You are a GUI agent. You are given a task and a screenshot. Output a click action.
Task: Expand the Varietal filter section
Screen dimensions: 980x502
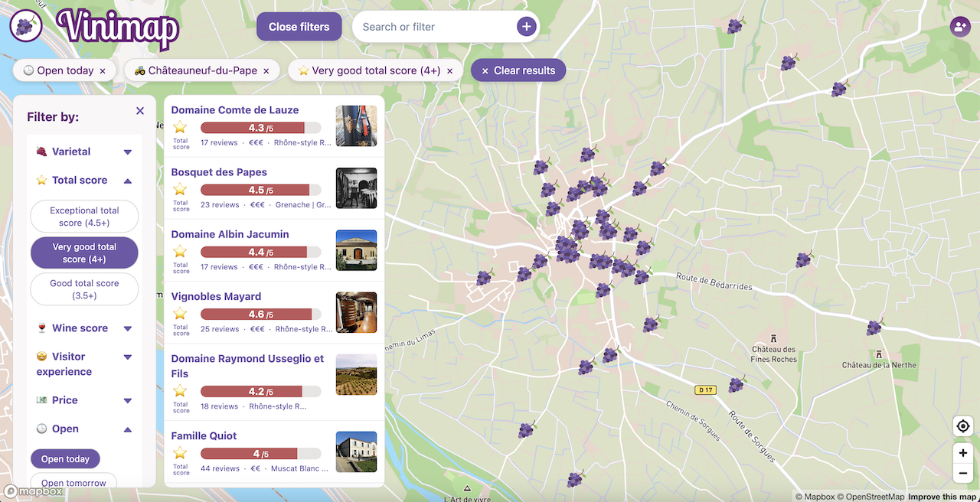(84, 152)
